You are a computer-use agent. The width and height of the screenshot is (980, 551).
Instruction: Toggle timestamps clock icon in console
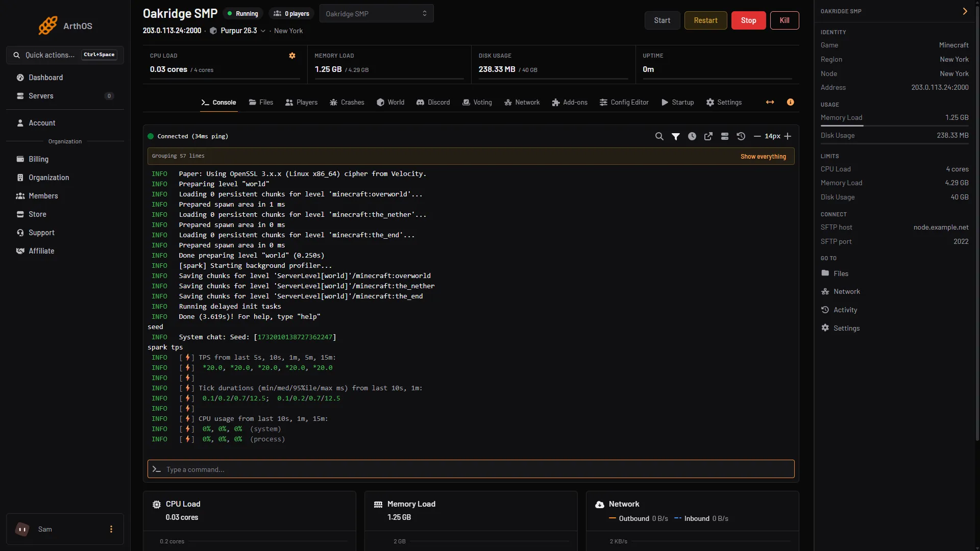click(692, 136)
